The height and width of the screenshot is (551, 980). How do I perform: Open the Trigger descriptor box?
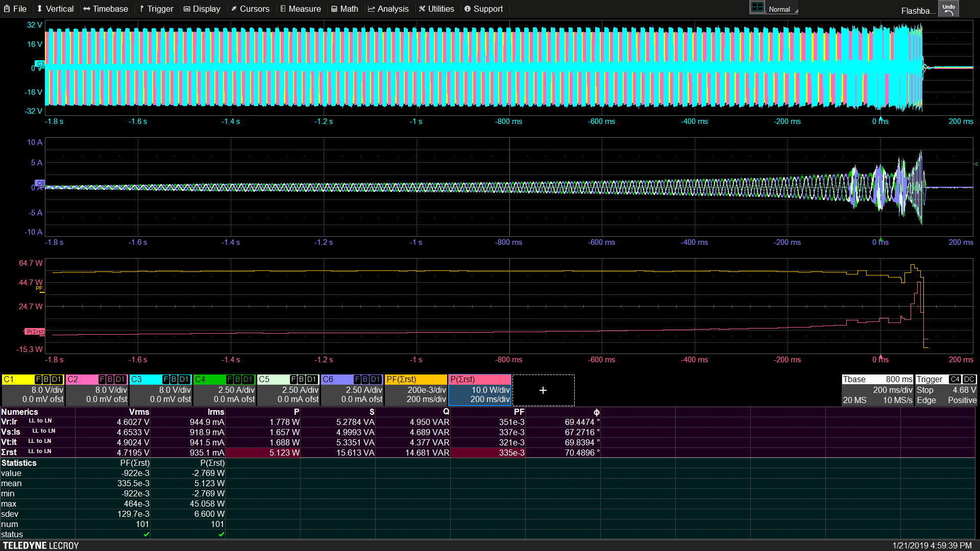(x=946, y=390)
